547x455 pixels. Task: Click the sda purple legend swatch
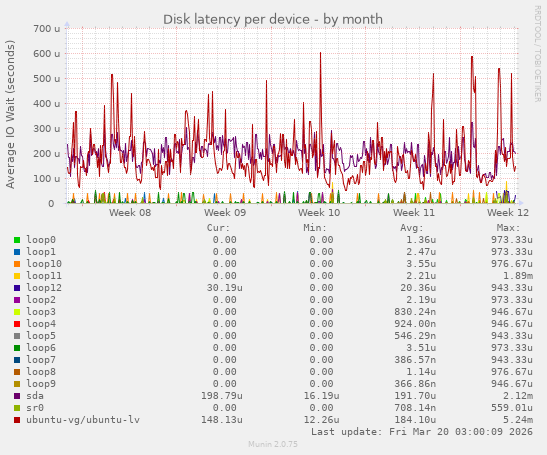(17, 396)
